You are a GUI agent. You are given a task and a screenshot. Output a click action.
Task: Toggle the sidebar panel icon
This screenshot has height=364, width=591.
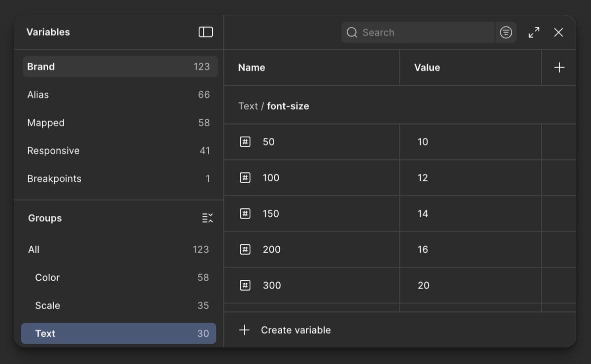pos(205,32)
